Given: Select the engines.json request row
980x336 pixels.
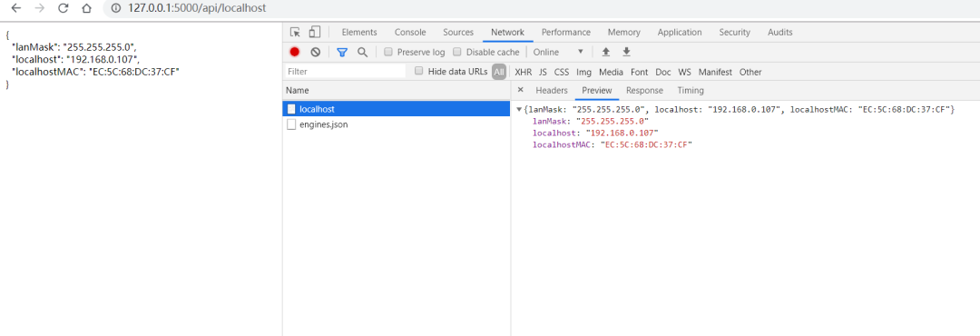Looking at the screenshot, I should click(x=397, y=124).
